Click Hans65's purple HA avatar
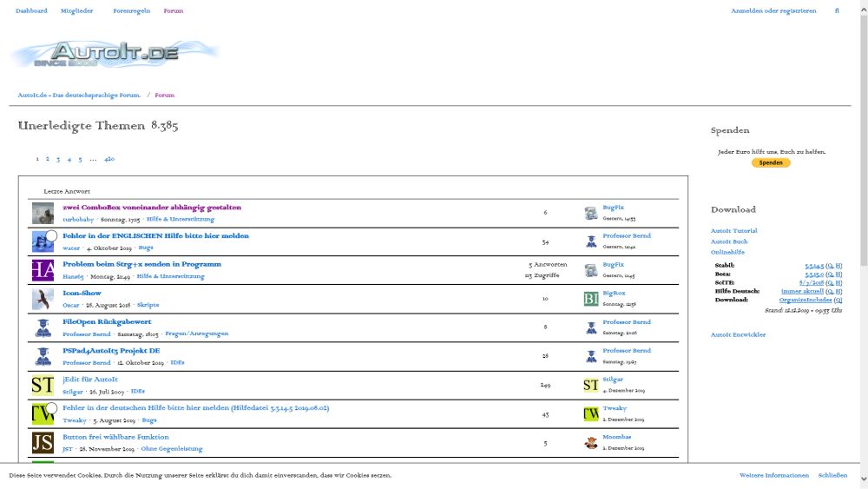Screen dimensions: 868x489 (x=43, y=270)
